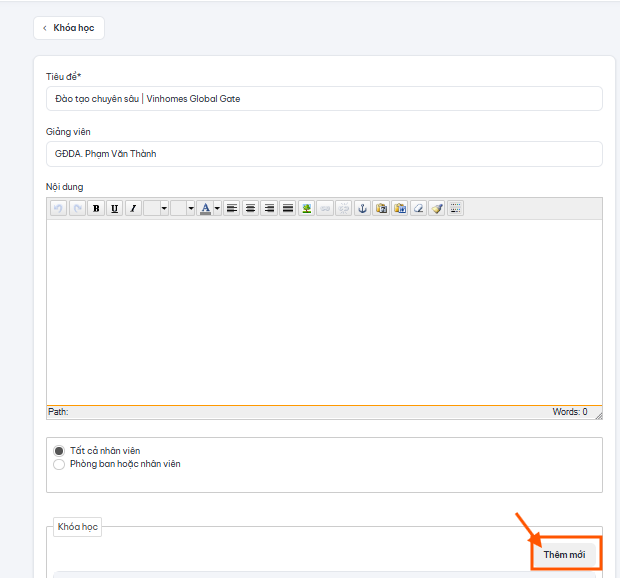620x578 pixels.
Task: Click the undo icon in editor toolbar
Action: (x=58, y=208)
